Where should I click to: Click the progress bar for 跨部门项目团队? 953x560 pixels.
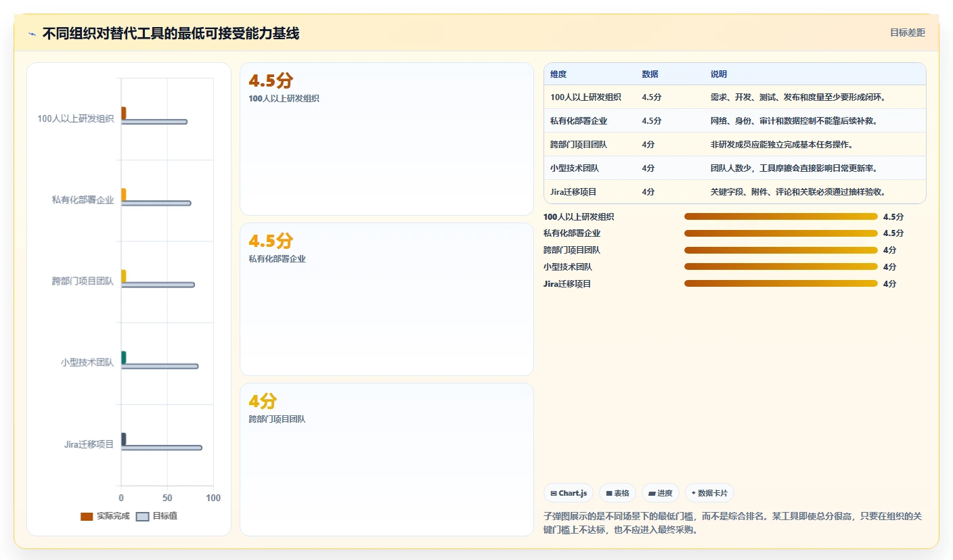(x=781, y=250)
